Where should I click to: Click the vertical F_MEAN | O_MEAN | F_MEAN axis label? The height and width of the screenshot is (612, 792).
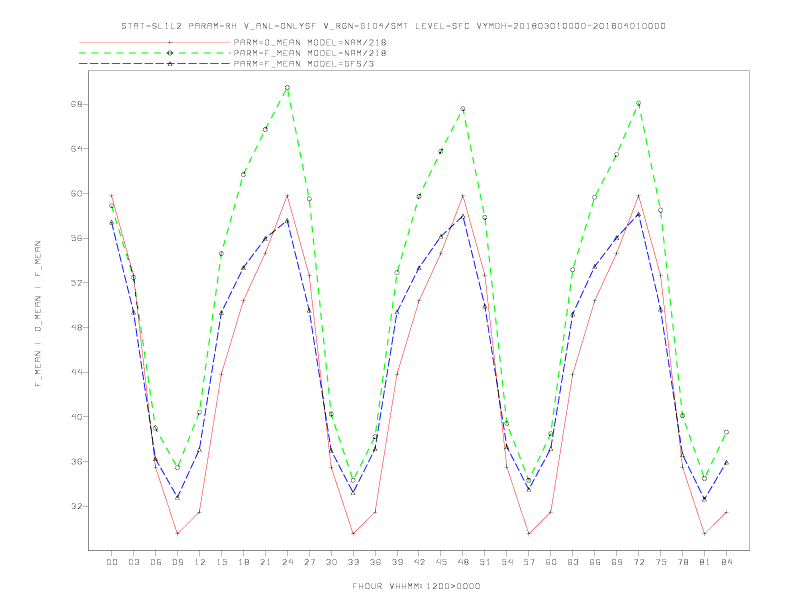coord(38,314)
